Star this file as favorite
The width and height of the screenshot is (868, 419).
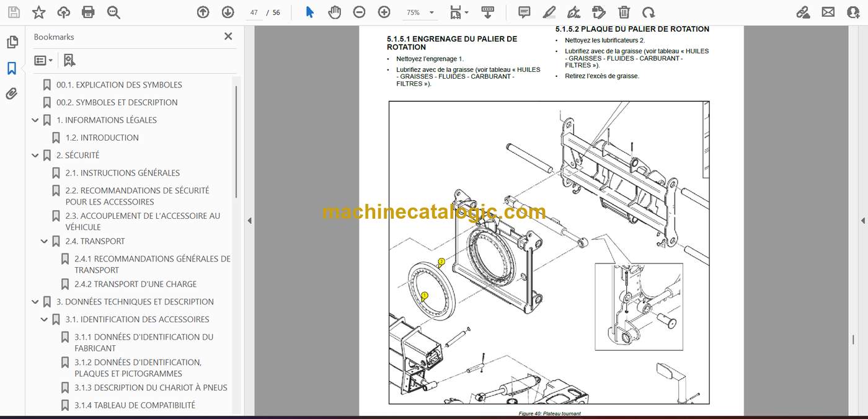[x=38, y=12]
